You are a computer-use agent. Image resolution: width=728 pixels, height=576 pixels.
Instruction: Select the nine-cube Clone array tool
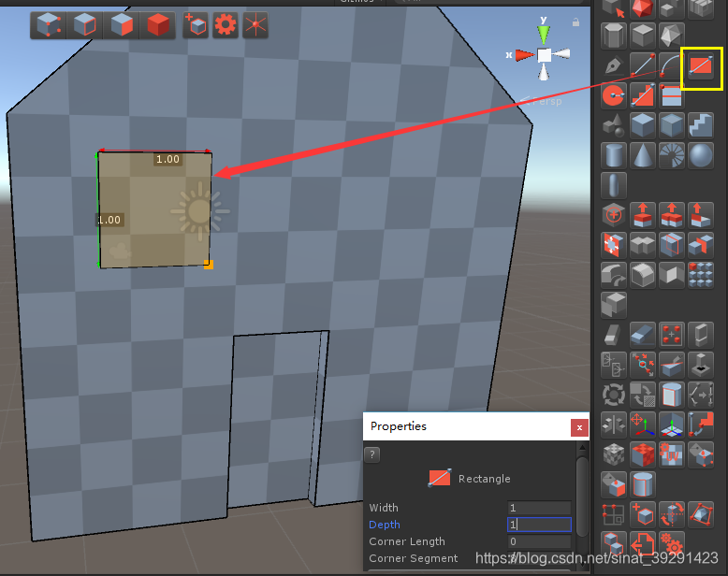(x=701, y=275)
